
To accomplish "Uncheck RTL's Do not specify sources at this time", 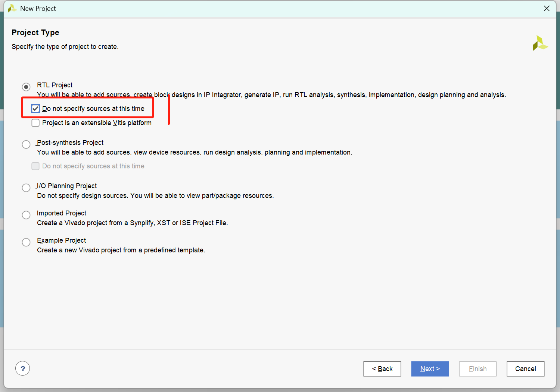I will (x=35, y=109).
